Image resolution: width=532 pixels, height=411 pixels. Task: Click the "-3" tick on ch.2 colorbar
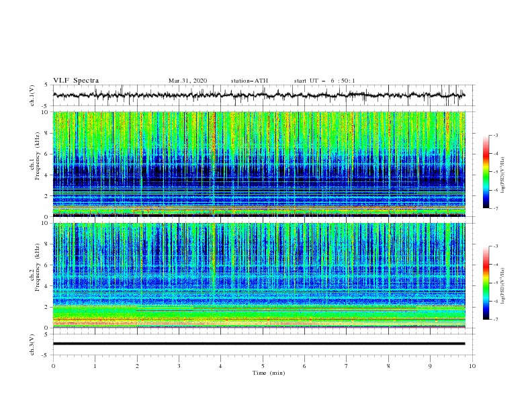coord(496,246)
